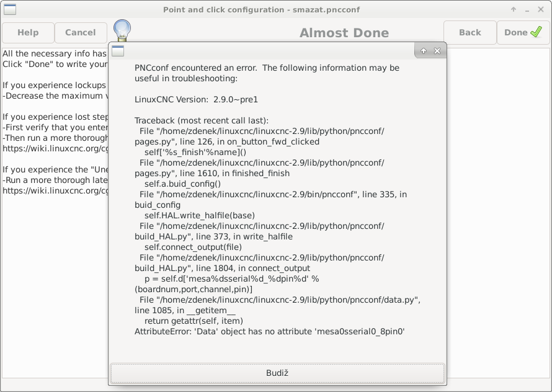Click the 'PNCconf encountered an error' text
The height and width of the screenshot is (392, 552).
click(196, 68)
